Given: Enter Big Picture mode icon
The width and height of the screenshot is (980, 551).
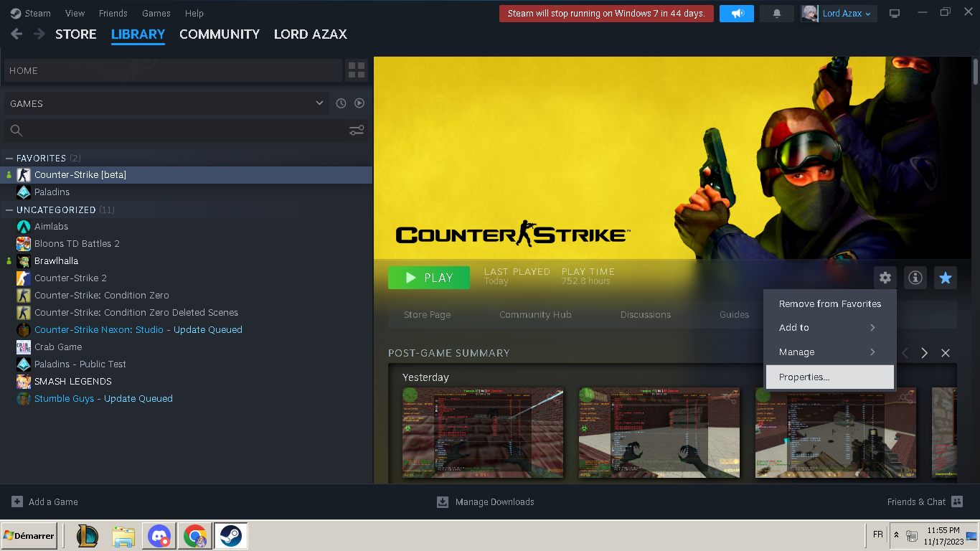Looking at the screenshot, I should (895, 14).
